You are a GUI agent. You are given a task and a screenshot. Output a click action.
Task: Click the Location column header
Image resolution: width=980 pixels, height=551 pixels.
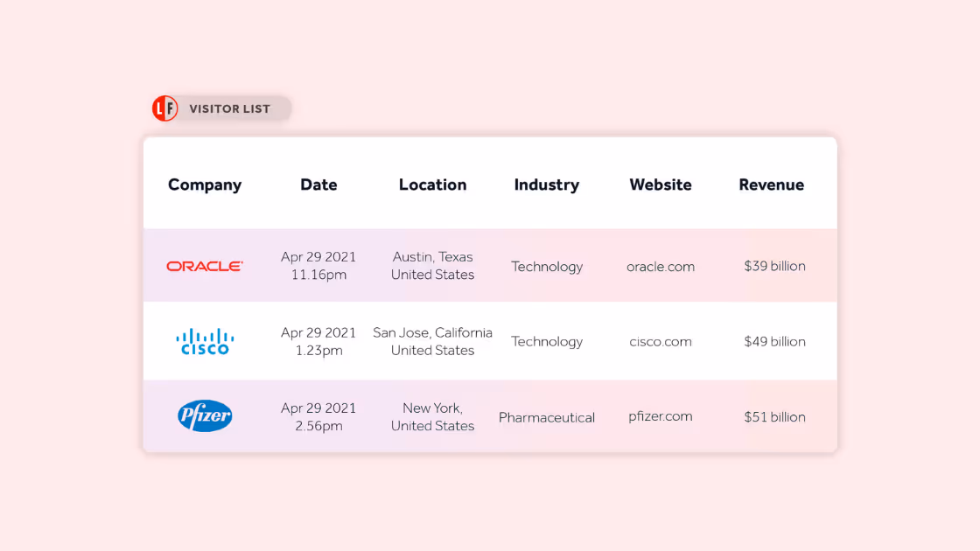pyautogui.click(x=432, y=185)
